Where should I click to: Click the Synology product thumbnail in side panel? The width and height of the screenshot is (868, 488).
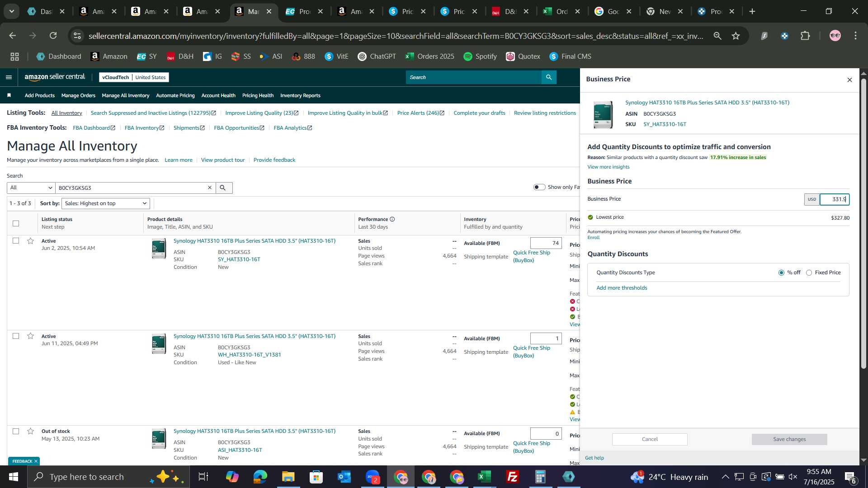(x=603, y=115)
